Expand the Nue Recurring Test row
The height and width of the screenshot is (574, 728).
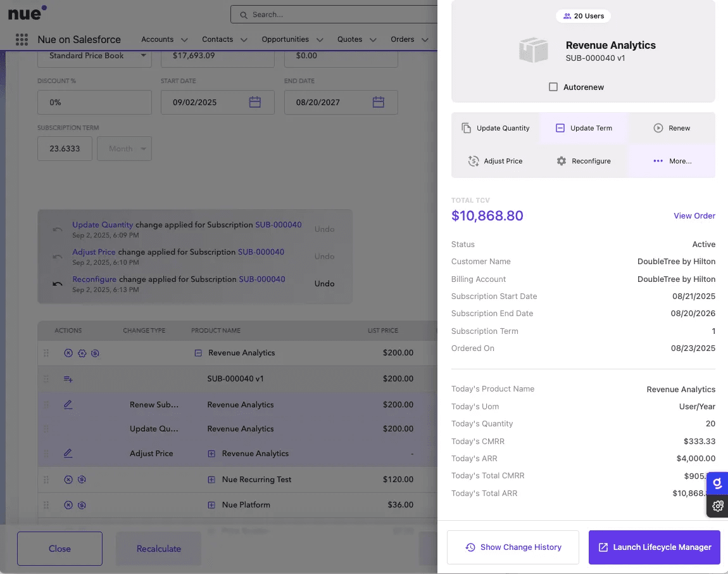(x=211, y=480)
